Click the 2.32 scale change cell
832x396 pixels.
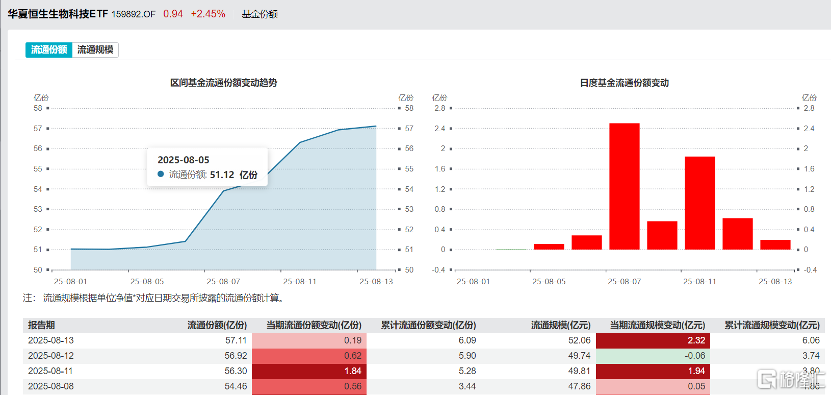pos(653,340)
